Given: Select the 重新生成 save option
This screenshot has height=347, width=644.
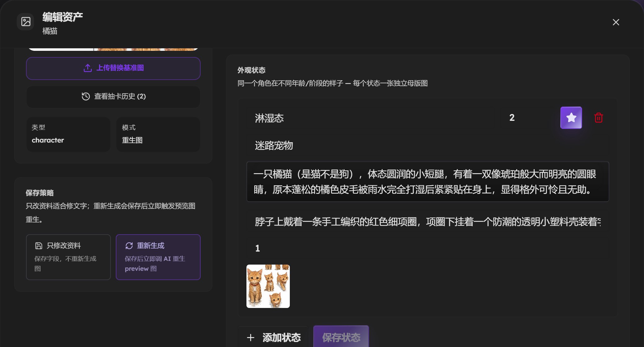Looking at the screenshot, I should tap(158, 257).
